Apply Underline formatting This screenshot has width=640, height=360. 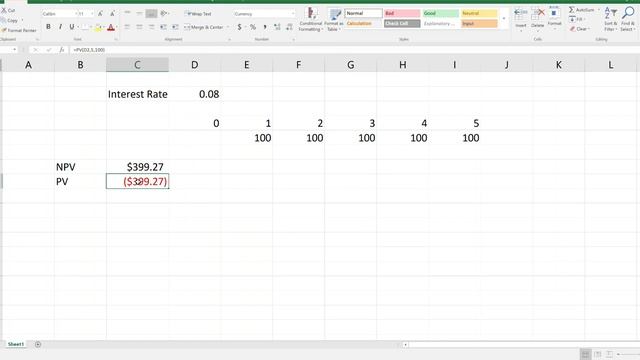point(72,27)
